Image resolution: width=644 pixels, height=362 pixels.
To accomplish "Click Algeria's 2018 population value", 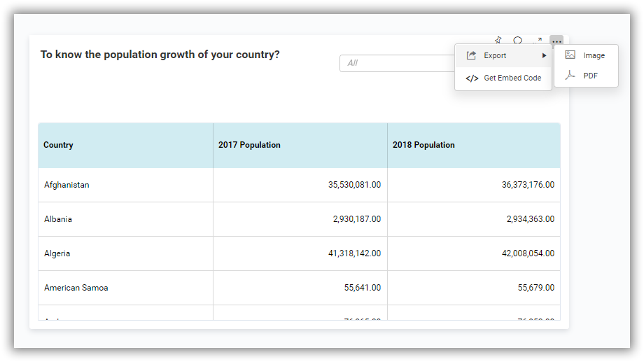I will pyautogui.click(x=528, y=253).
